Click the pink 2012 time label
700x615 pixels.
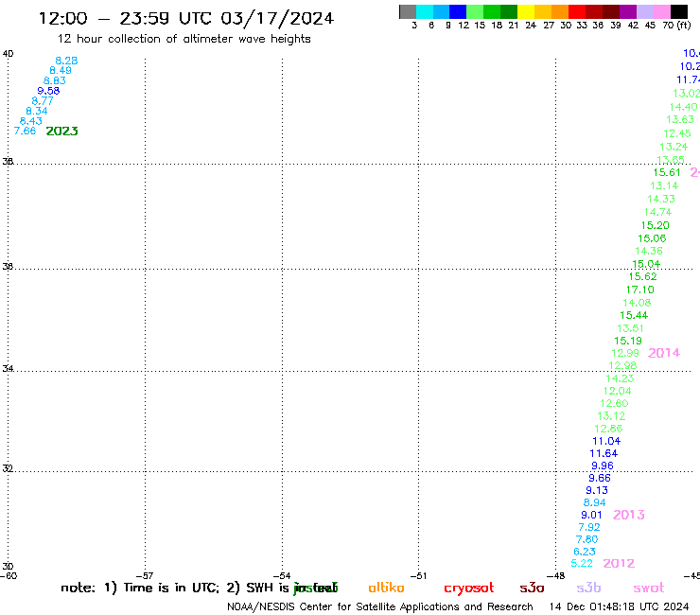[619, 563]
